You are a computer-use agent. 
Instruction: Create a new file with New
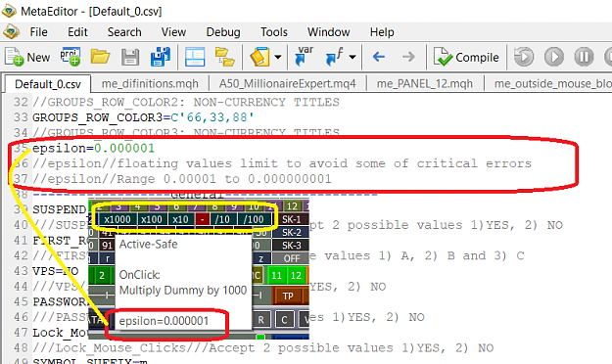pos(27,58)
